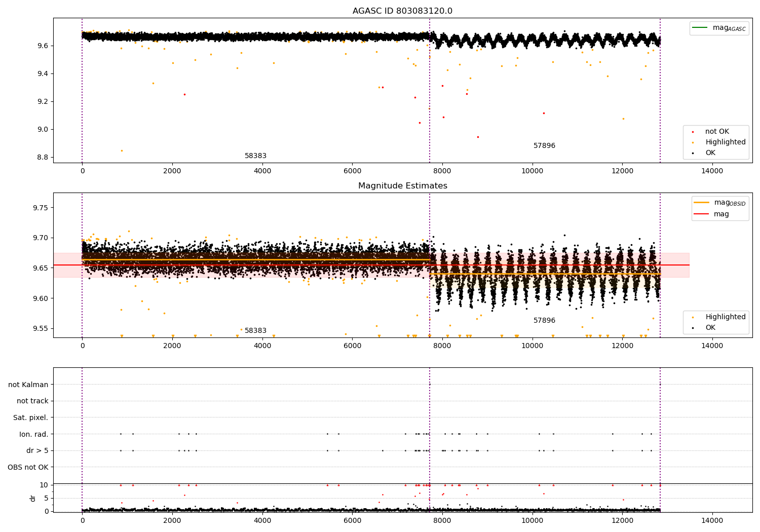Image resolution: width=760 pixels, height=532 pixels.
Task: Select the green mag AGASC legend line
Action: (x=700, y=28)
